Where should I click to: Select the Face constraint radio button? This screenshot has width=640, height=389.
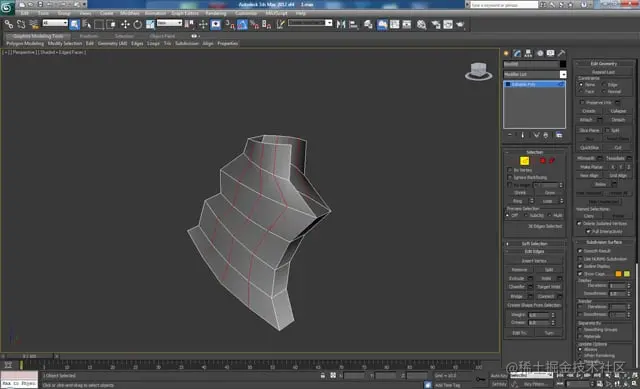click(581, 91)
